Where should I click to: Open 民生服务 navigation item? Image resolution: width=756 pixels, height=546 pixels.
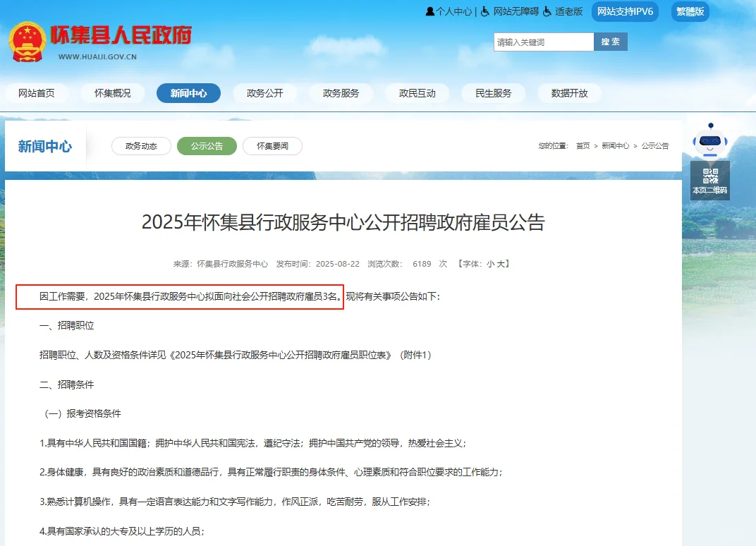pos(493,93)
